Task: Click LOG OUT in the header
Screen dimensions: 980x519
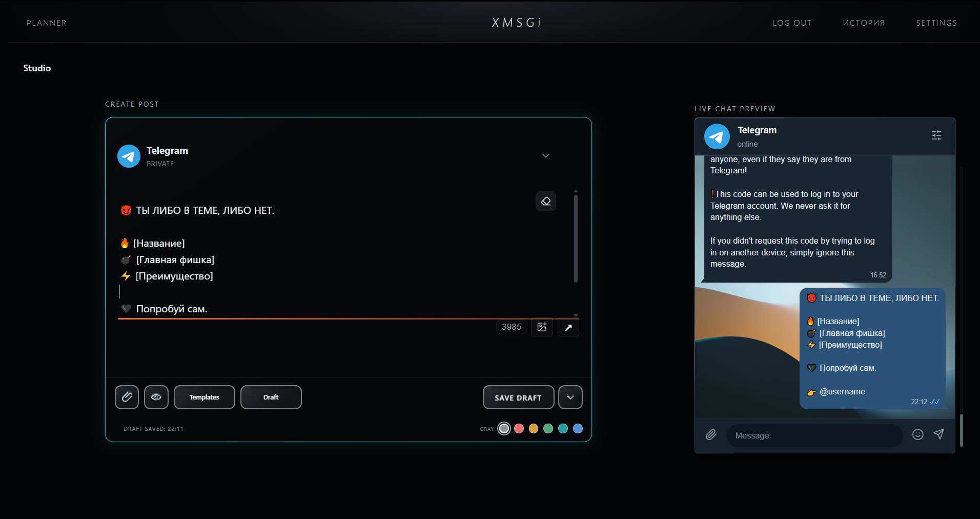Action: [792, 23]
